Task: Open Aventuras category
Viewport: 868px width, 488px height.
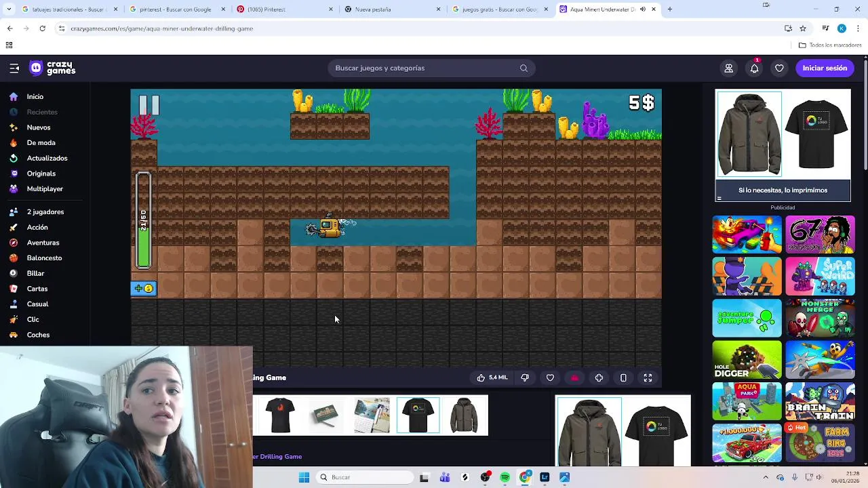Action: (43, 243)
